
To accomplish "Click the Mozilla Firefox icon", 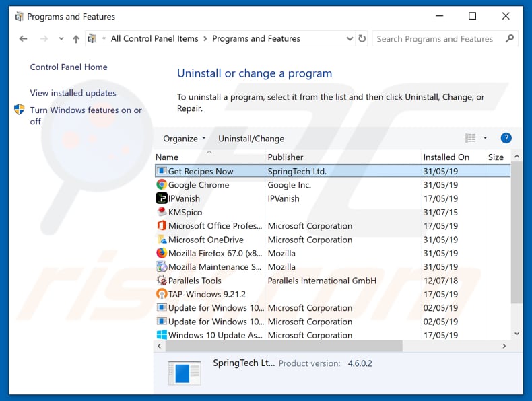I will tap(162, 253).
